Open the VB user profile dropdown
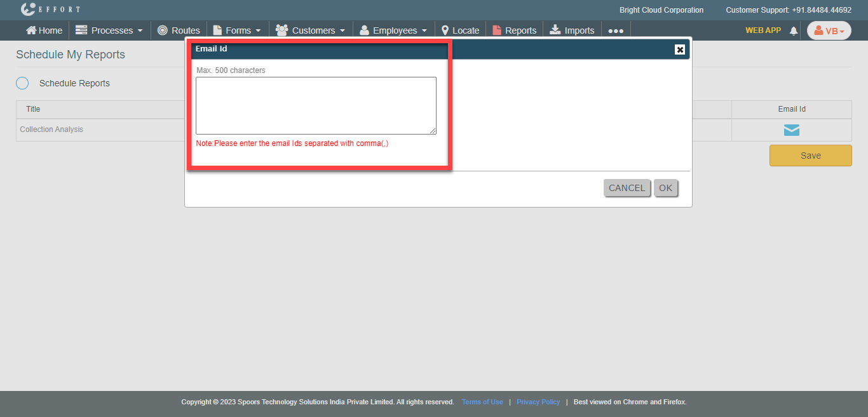 829,30
